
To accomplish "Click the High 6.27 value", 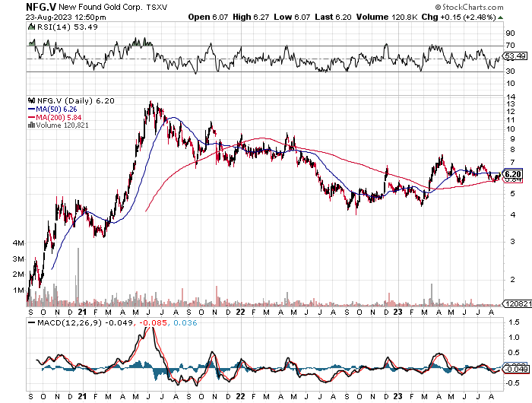I will click(x=251, y=17).
